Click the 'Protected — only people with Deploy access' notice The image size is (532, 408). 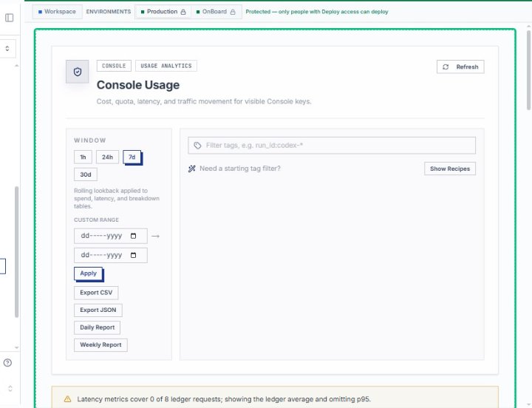tap(317, 12)
